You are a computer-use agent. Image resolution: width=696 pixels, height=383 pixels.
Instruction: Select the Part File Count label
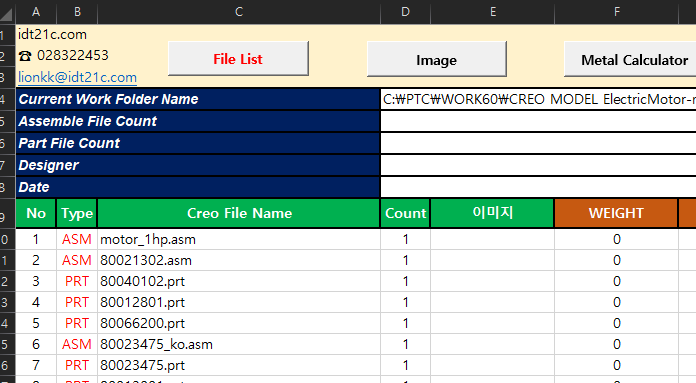[198, 143]
